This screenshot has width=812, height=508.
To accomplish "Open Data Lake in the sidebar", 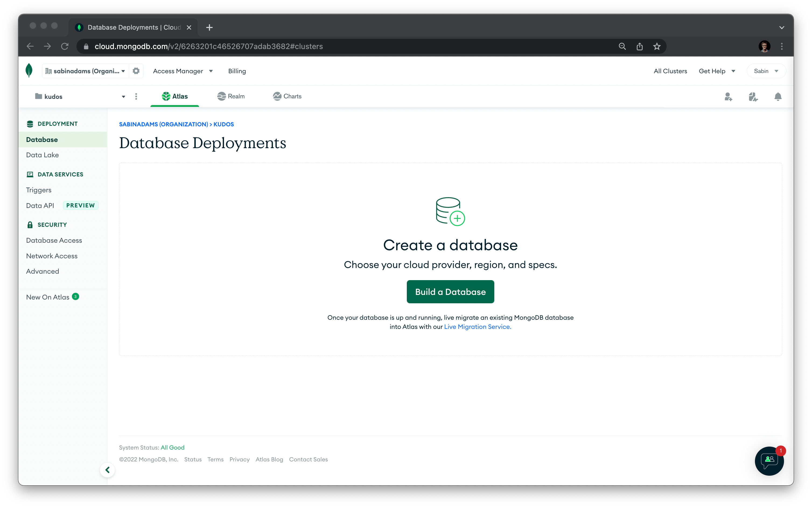I will click(x=42, y=155).
